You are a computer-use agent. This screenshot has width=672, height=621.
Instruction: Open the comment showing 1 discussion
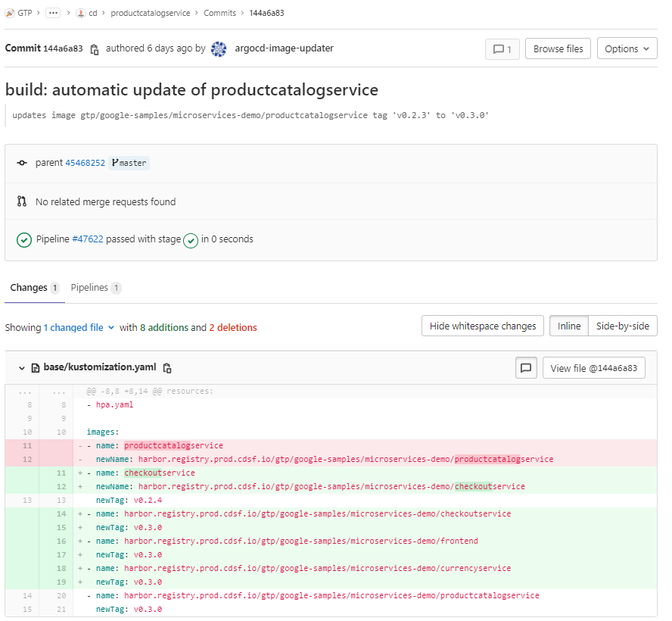click(x=502, y=48)
